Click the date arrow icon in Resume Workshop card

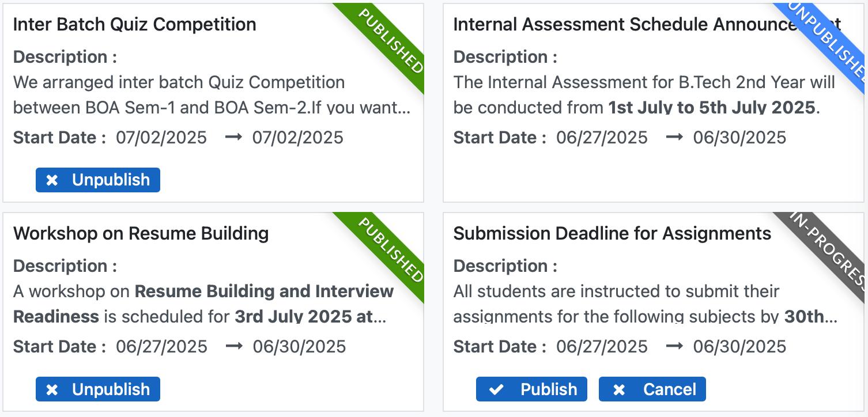(233, 346)
